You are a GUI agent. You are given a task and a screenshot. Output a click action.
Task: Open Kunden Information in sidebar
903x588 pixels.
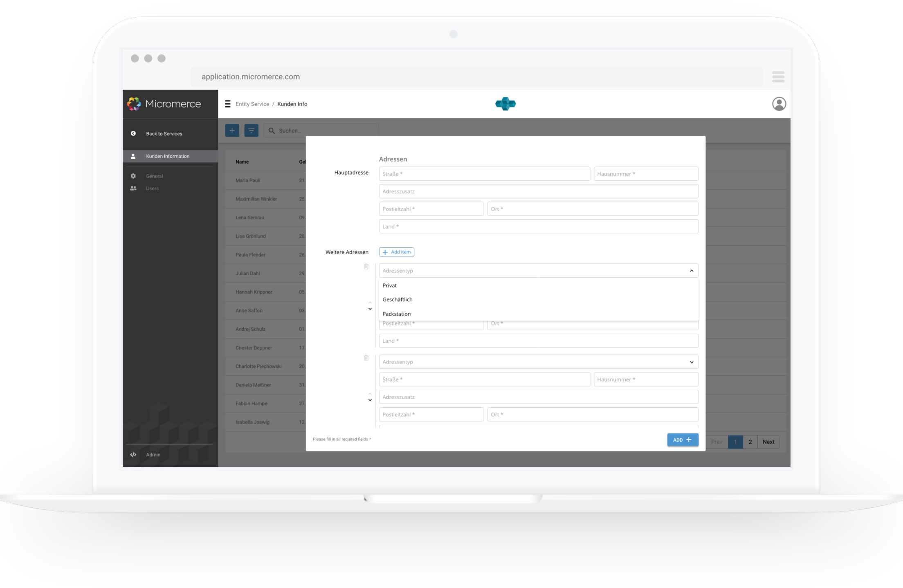(168, 156)
